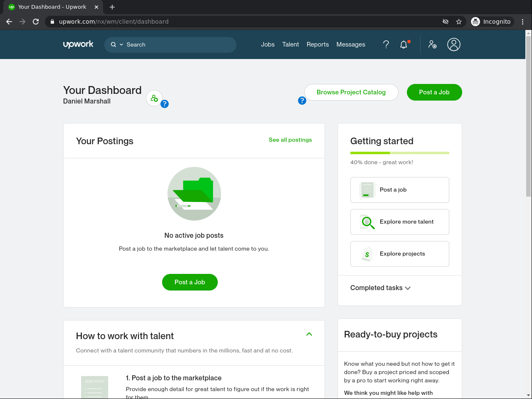
Task: Click the scrollbar down arrow
Action: (529, 395)
